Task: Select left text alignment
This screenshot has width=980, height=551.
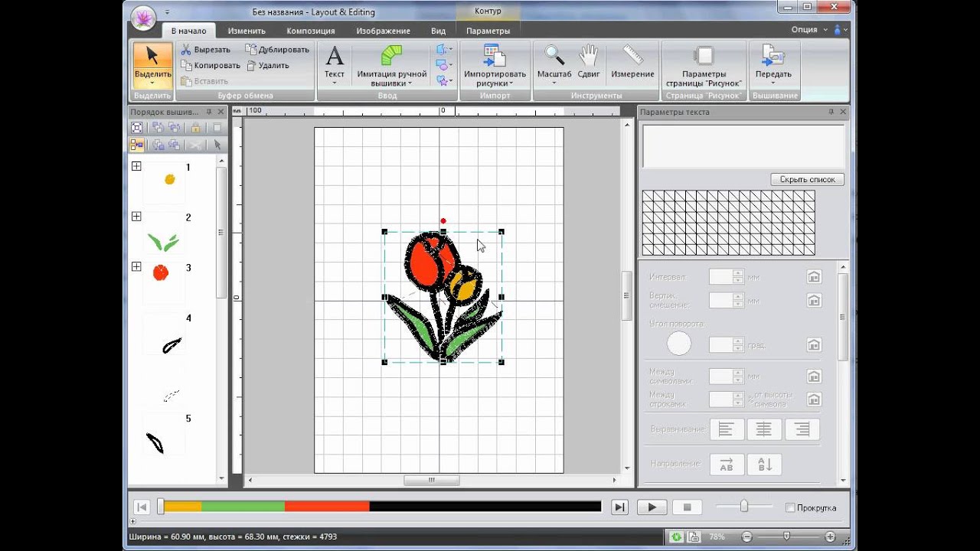Action: pos(727,429)
